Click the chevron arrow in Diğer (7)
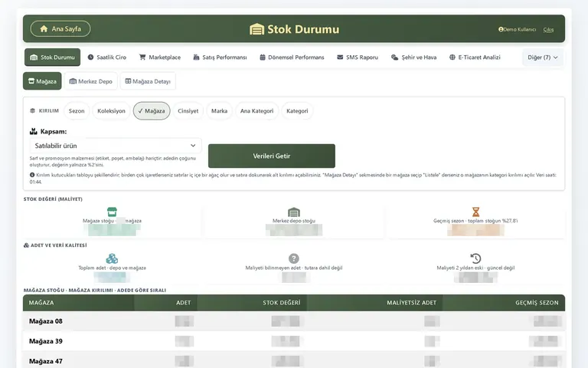588x368 pixels. click(x=555, y=58)
